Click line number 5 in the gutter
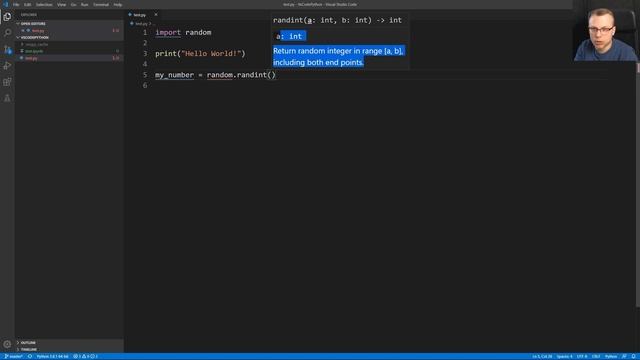 pyautogui.click(x=145, y=75)
